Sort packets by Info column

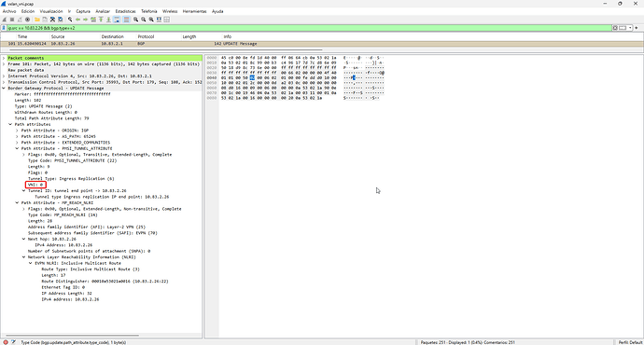pyautogui.click(x=228, y=36)
